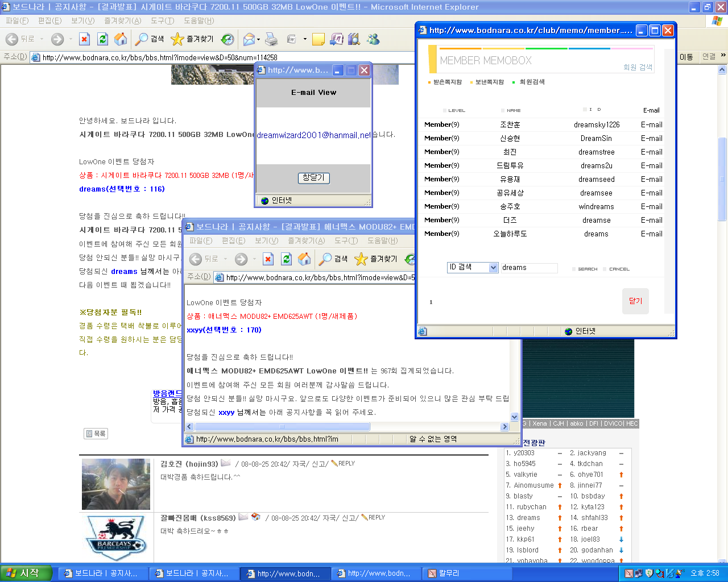This screenshot has height=582, width=728.
Task: Click Forward arrow in main IE toolbar
Action: (57, 39)
